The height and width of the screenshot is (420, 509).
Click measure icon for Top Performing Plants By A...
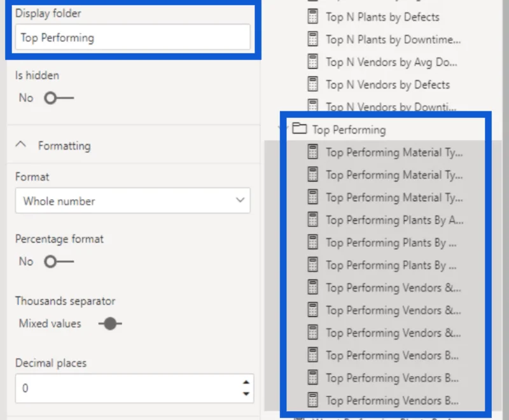(x=312, y=220)
